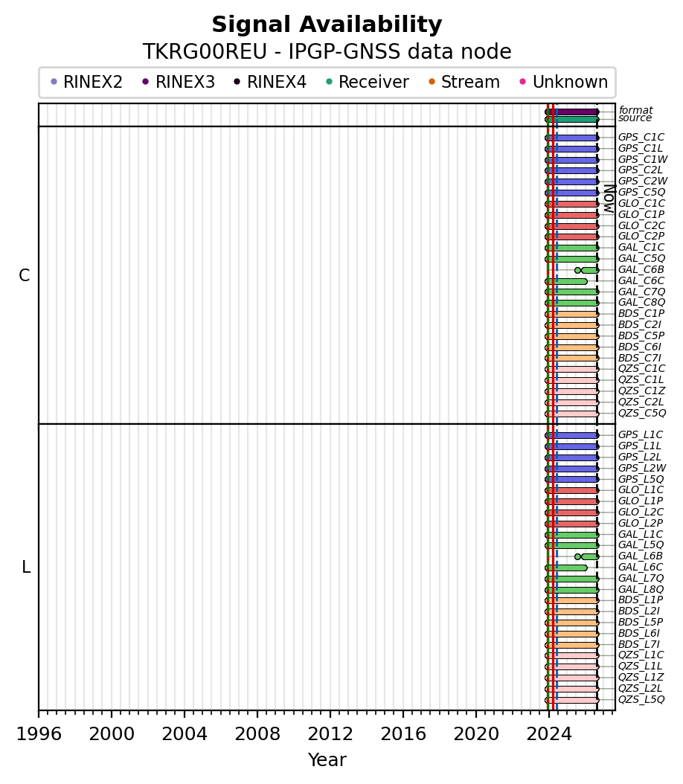Click the rotated NOW marker label

tap(609, 199)
